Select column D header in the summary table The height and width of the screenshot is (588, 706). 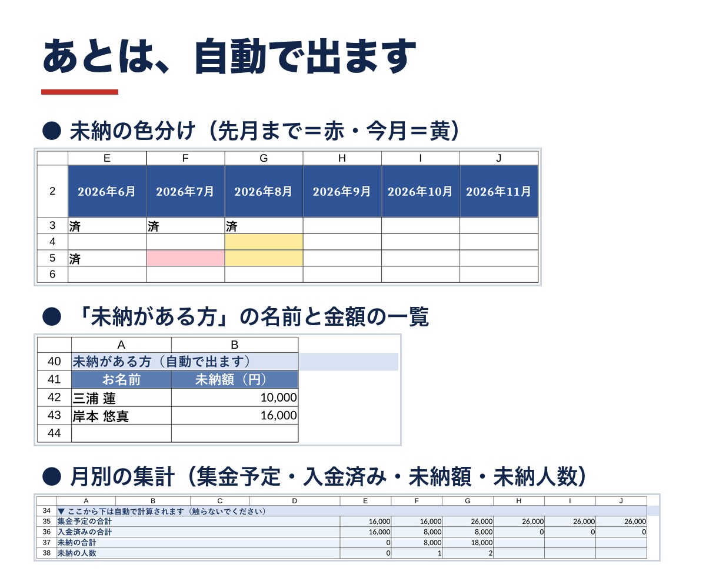click(294, 501)
